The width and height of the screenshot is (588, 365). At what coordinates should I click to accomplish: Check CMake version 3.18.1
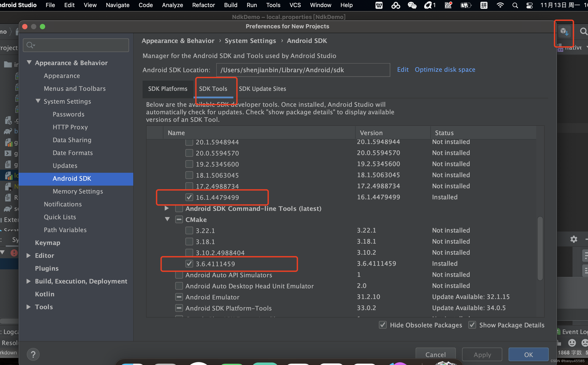pyautogui.click(x=189, y=241)
